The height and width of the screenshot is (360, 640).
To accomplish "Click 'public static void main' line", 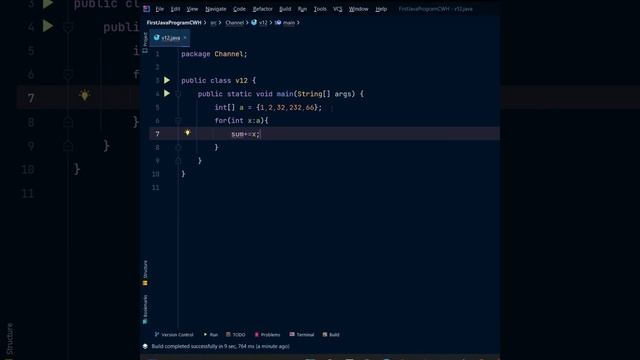I will point(280,94).
